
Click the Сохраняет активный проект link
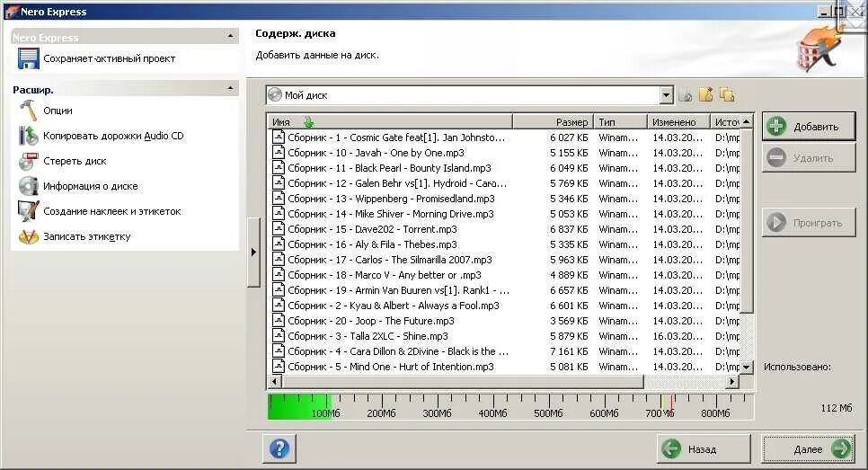tap(109, 58)
